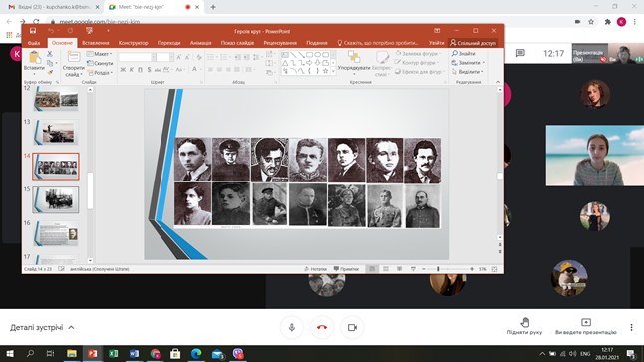This screenshot has height=362, width=644.
Task: Click the Знайти find button
Action: coord(463,54)
